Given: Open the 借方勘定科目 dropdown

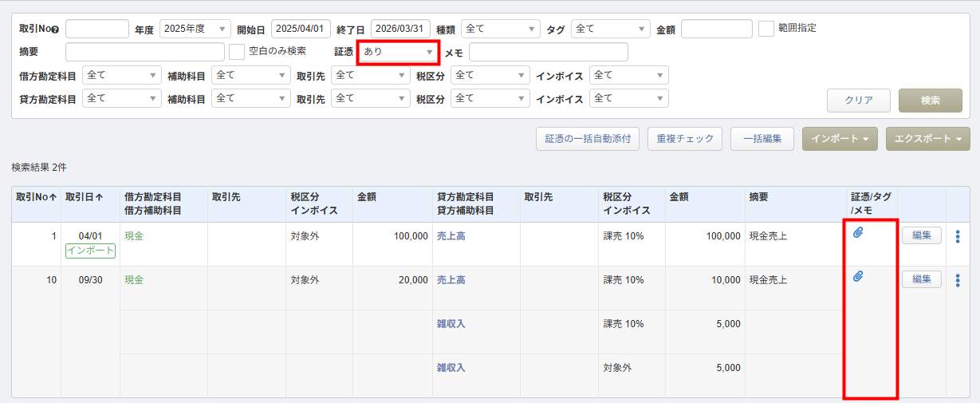Looking at the screenshot, I should tap(122, 75).
